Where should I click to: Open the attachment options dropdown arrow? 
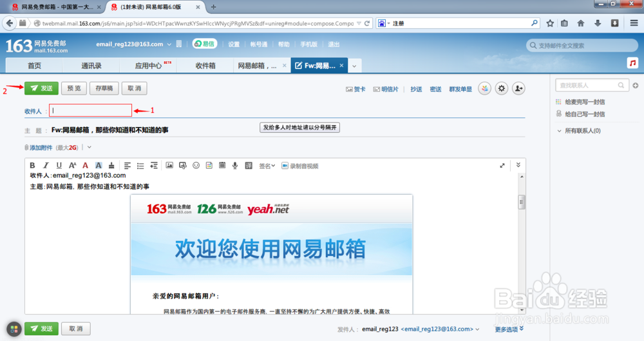[x=89, y=147]
